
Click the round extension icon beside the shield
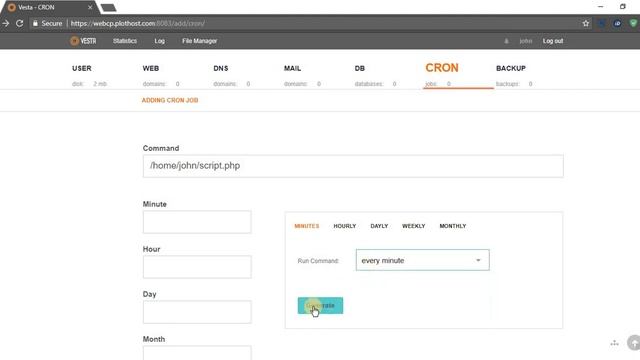click(x=617, y=23)
